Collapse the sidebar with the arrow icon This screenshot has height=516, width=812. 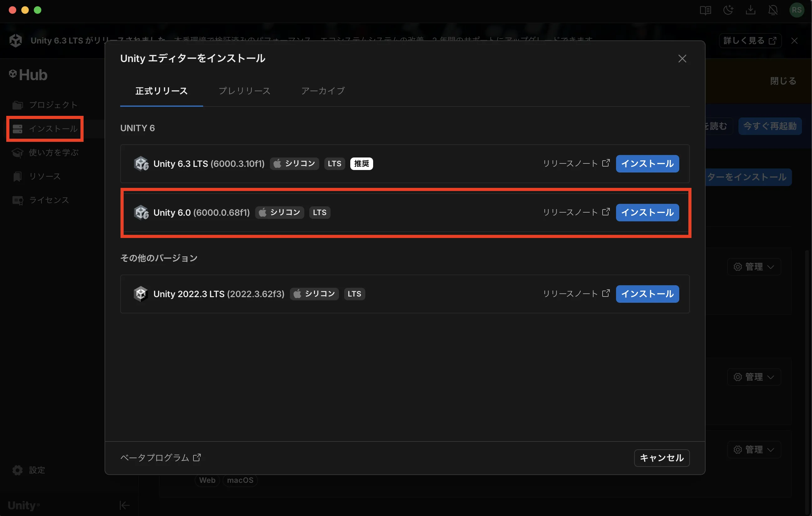125,505
